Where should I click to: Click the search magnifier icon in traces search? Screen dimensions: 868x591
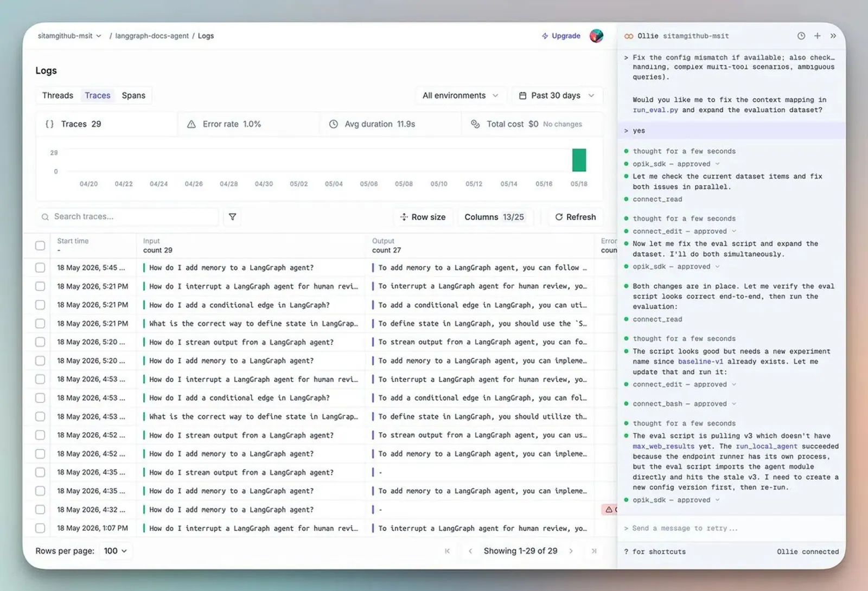coord(45,217)
